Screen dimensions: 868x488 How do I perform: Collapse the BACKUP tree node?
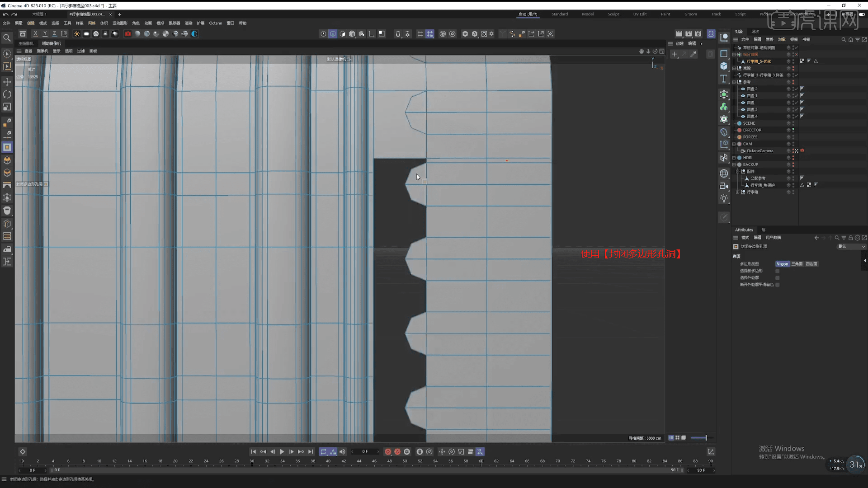[x=734, y=164]
